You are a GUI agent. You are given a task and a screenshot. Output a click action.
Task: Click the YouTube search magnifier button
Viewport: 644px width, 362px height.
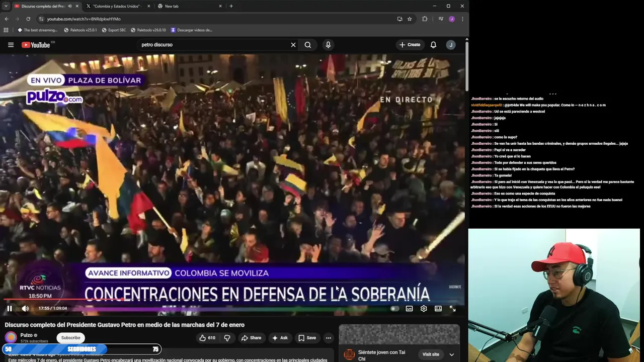point(308,45)
